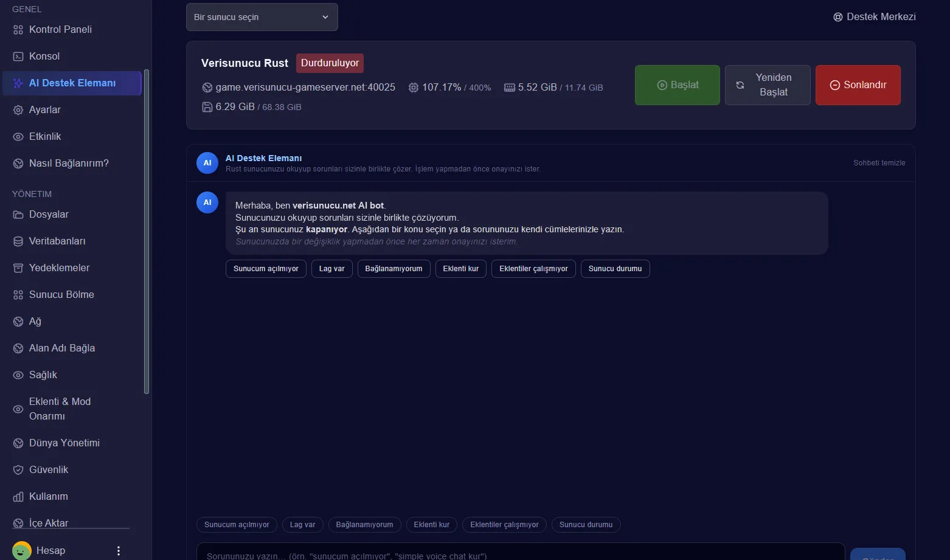Click the Dosyalar folder icon
Screen dimensions: 950x560
click(x=18, y=215)
